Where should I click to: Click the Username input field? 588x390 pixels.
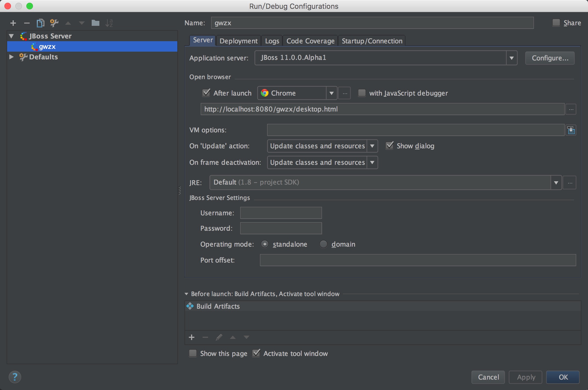281,213
